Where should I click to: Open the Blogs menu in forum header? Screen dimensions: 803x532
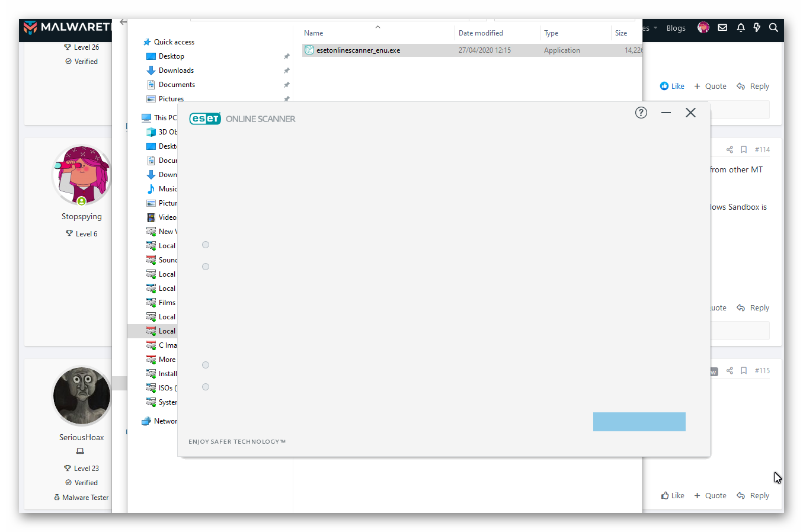pyautogui.click(x=676, y=28)
